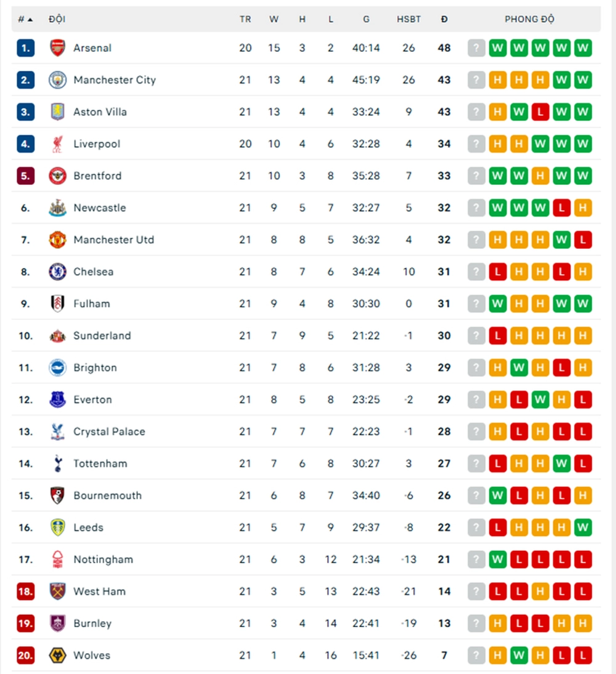The image size is (616, 674).
Task: Click the Wolves club crest
Action: click(56, 655)
